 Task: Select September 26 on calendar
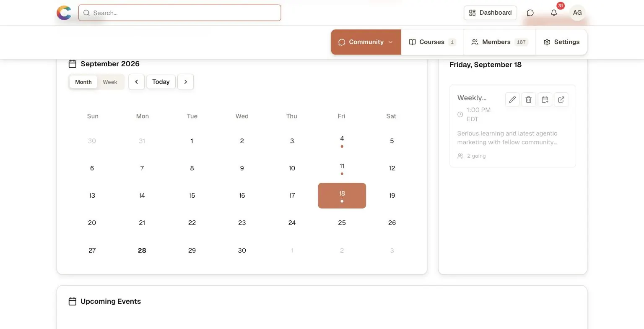click(x=392, y=223)
